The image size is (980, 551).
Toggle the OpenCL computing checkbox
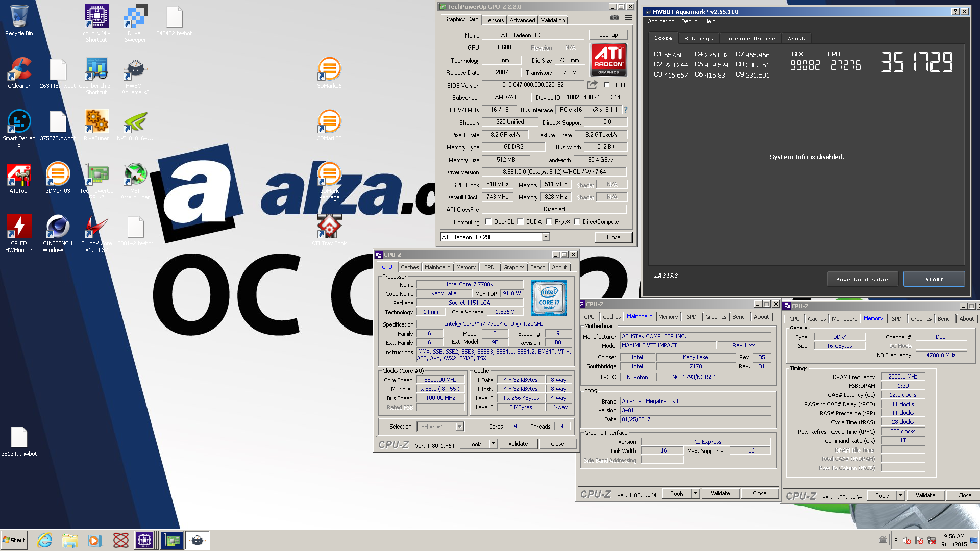coord(488,222)
